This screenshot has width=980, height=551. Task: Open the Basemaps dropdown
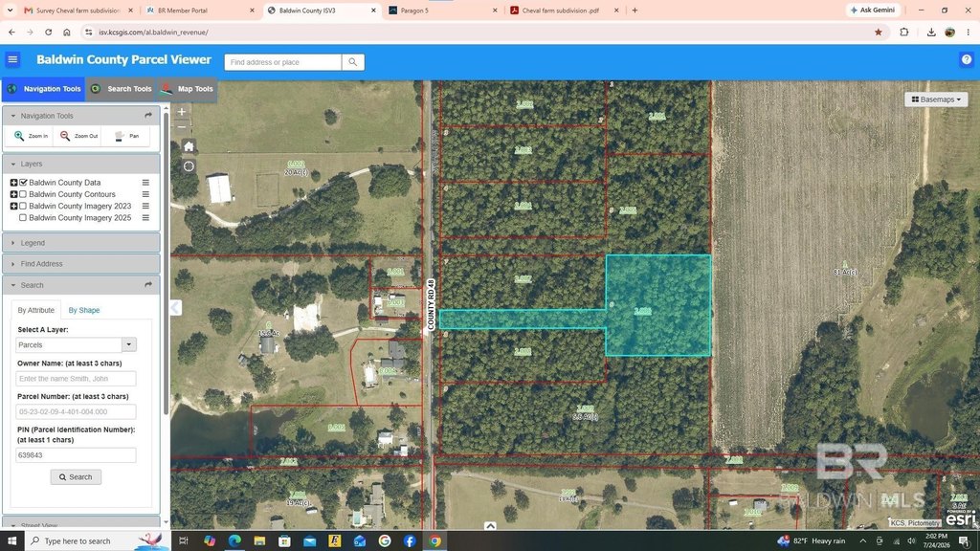(x=936, y=99)
